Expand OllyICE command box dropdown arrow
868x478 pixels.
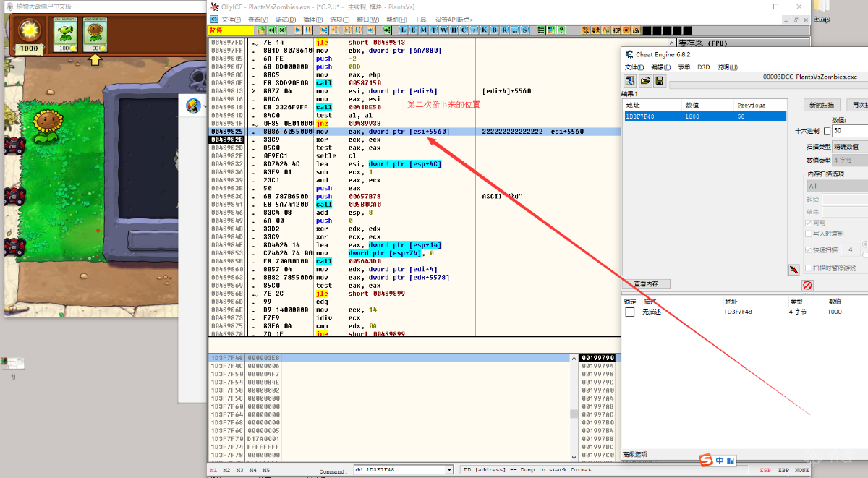(449, 470)
